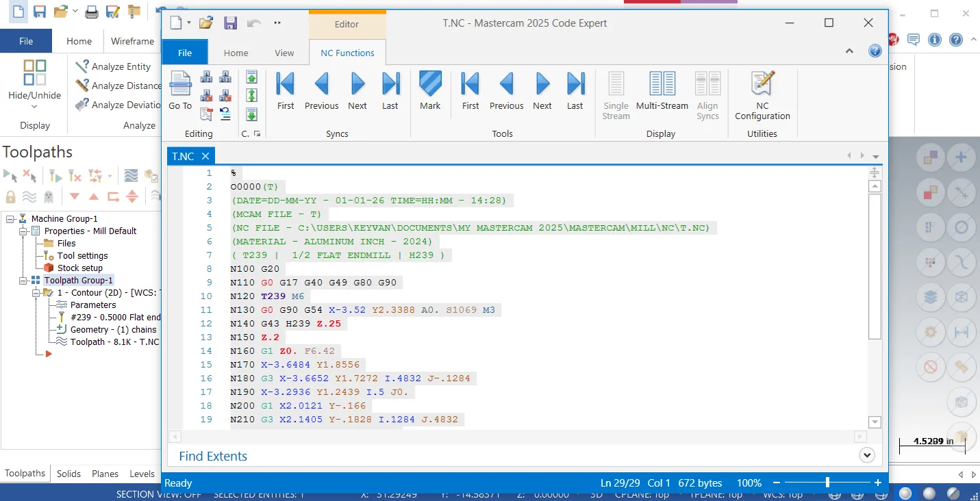Go to Next tool in Tools group
The image size is (980, 501).
(542, 90)
